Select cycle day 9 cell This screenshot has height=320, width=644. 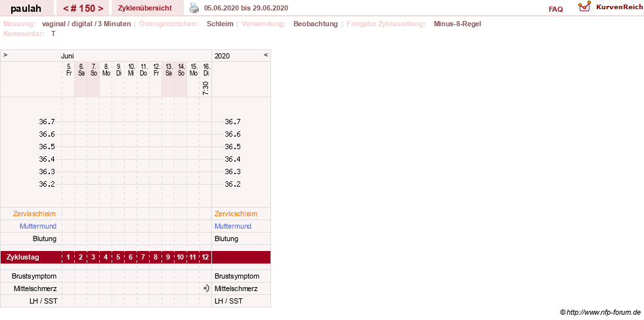[168, 258]
